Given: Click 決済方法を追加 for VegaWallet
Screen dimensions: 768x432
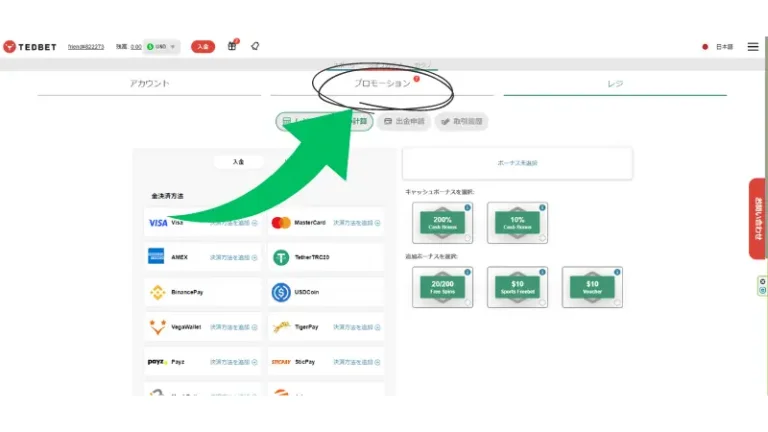Looking at the screenshot, I should [x=234, y=327].
